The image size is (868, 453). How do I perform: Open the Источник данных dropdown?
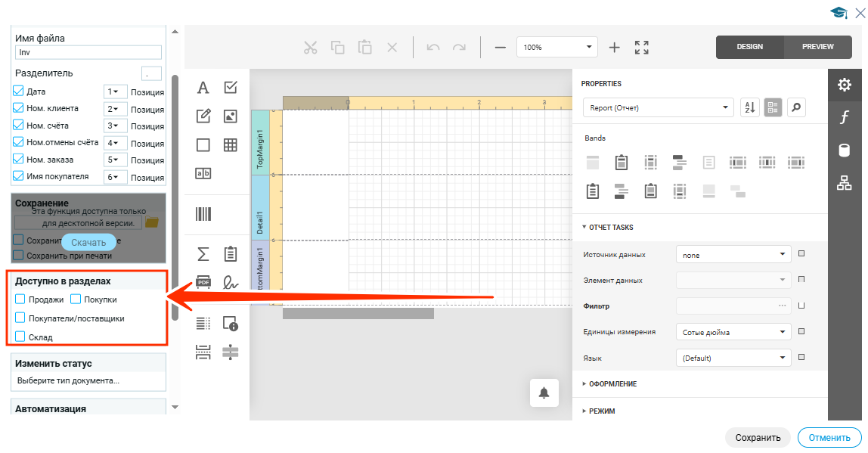click(733, 255)
